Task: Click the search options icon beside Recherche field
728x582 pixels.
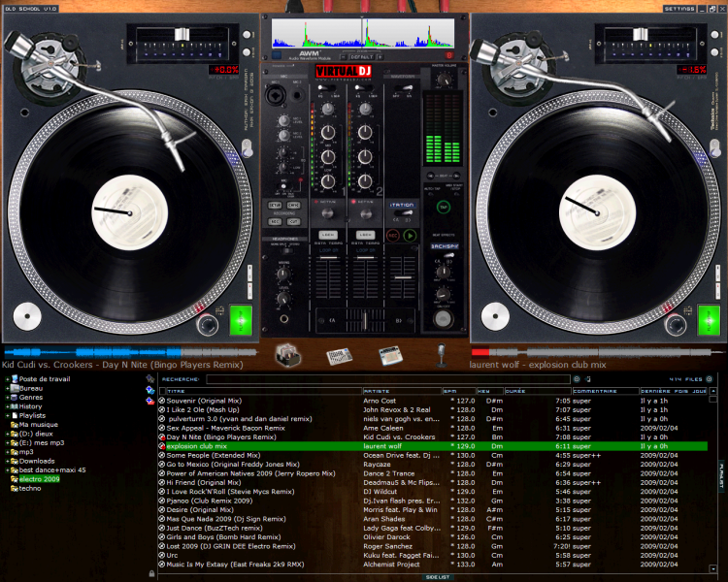Action: pos(577,379)
